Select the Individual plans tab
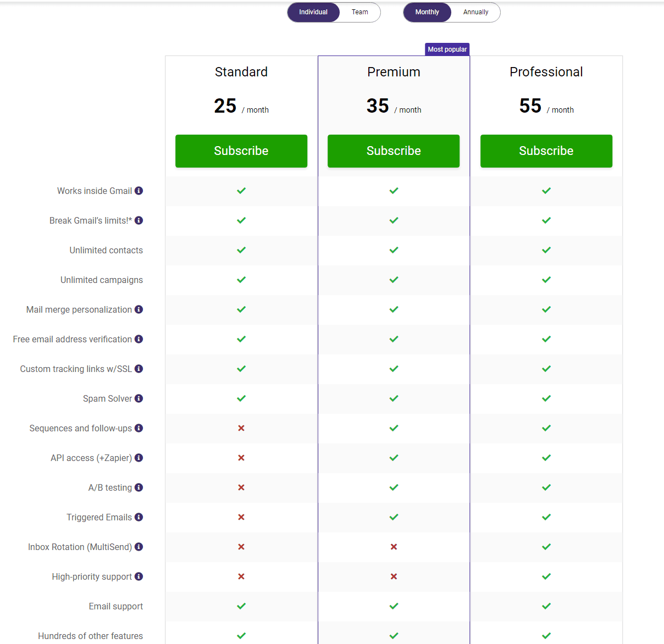Image resolution: width=664 pixels, height=644 pixels. click(313, 12)
